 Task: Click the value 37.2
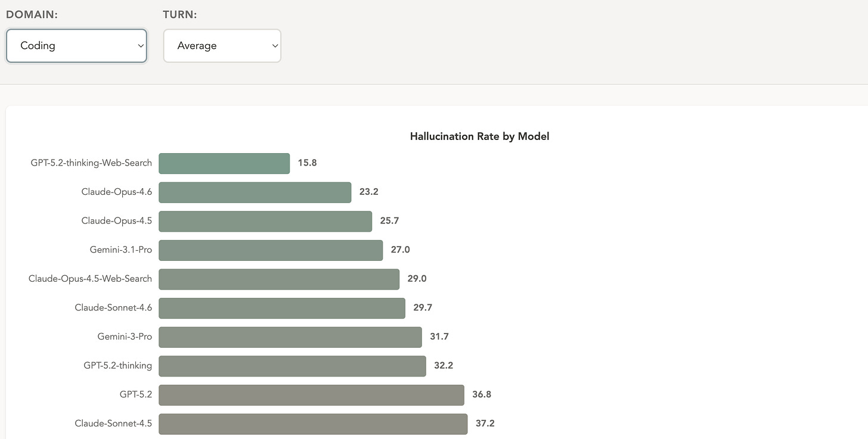click(485, 424)
